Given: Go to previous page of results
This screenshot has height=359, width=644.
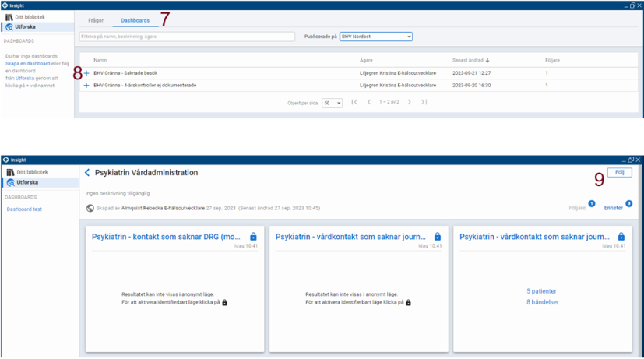Looking at the screenshot, I should tap(369, 102).
